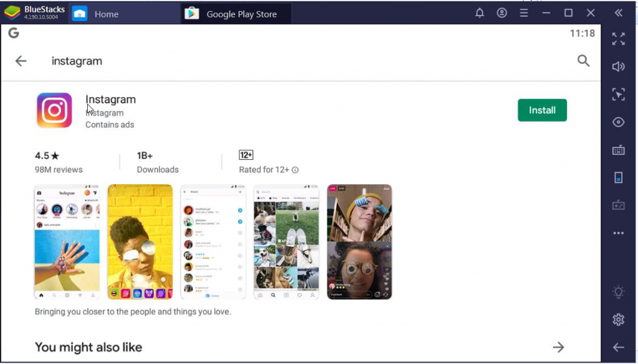
Task: Click the phone rotate icon in sidebar
Action: click(x=619, y=177)
